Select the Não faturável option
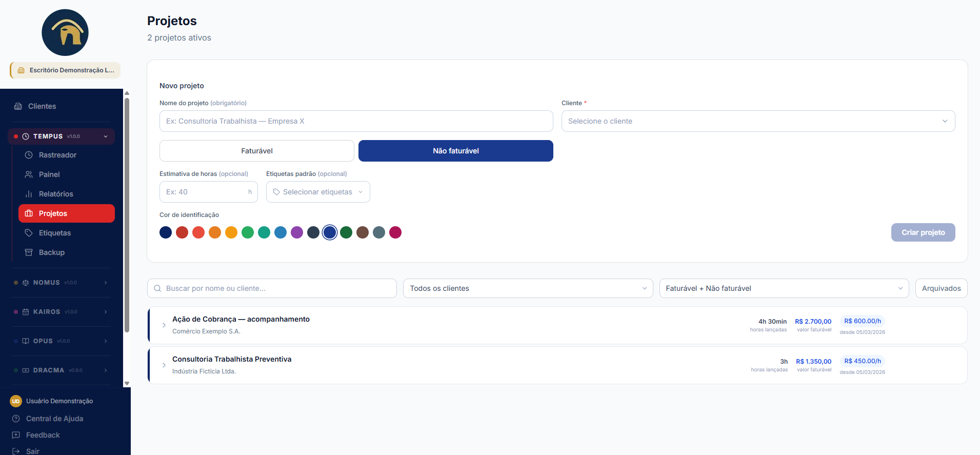Screen dimensions: 980x455 point(456,151)
